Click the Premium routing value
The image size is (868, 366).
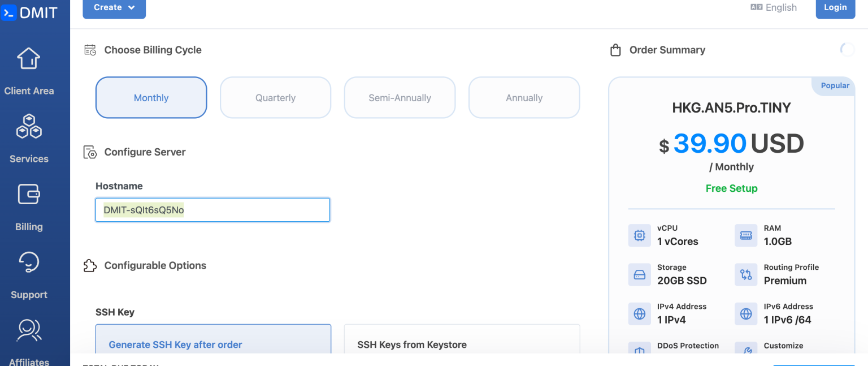pyautogui.click(x=785, y=281)
